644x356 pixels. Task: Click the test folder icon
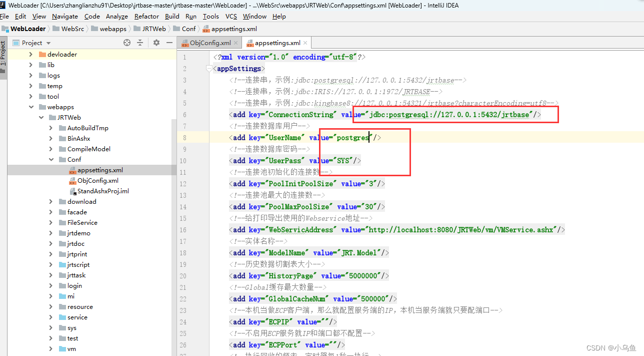[62, 338]
